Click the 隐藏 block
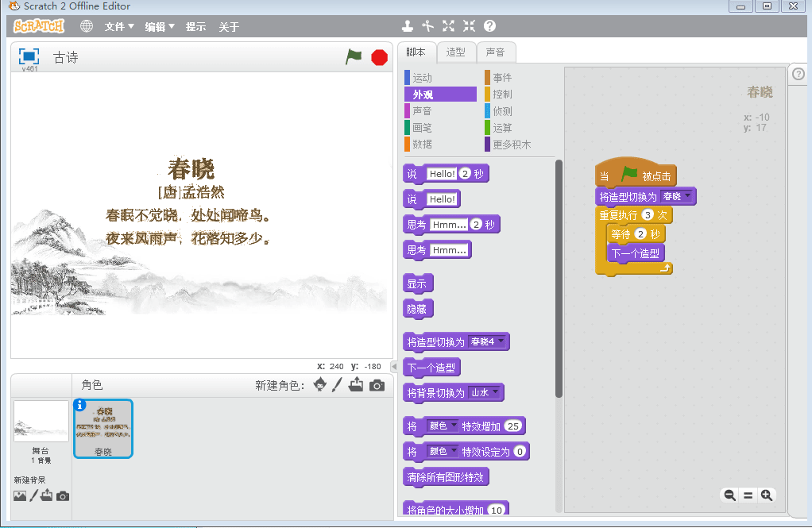This screenshot has width=812, height=528. tap(417, 309)
